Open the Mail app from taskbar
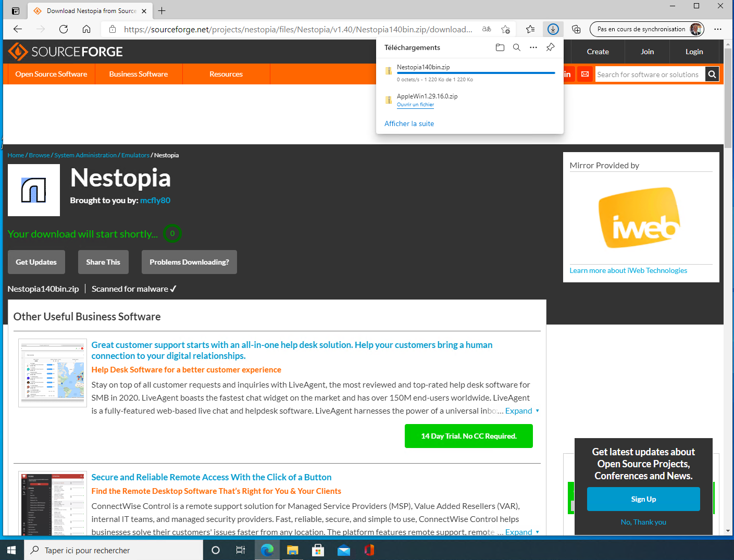The height and width of the screenshot is (560, 734). 343,550
